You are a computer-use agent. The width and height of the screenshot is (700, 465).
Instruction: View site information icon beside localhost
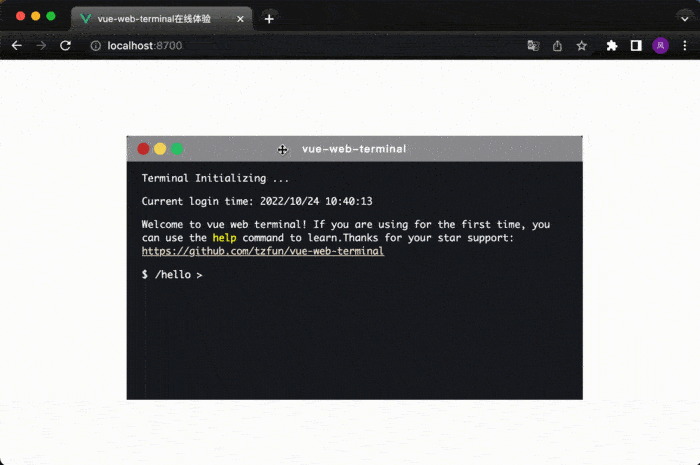point(96,46)
